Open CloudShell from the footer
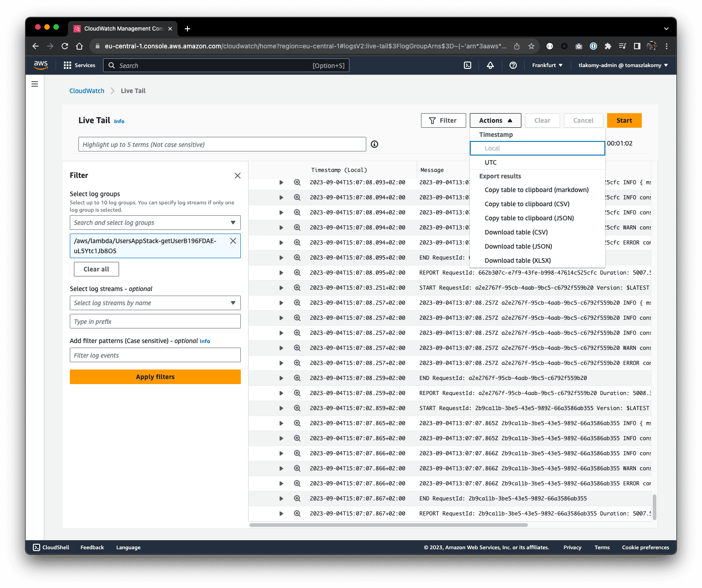 tap(51, 547)
